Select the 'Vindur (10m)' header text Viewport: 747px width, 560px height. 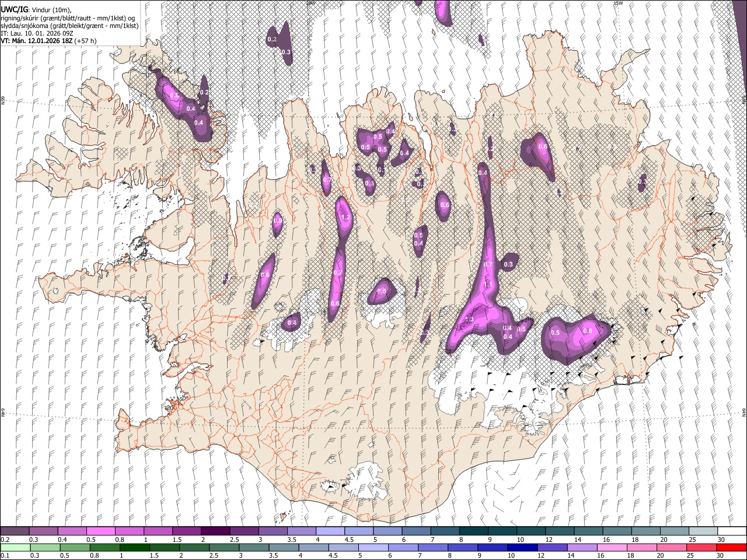point(51,10)
